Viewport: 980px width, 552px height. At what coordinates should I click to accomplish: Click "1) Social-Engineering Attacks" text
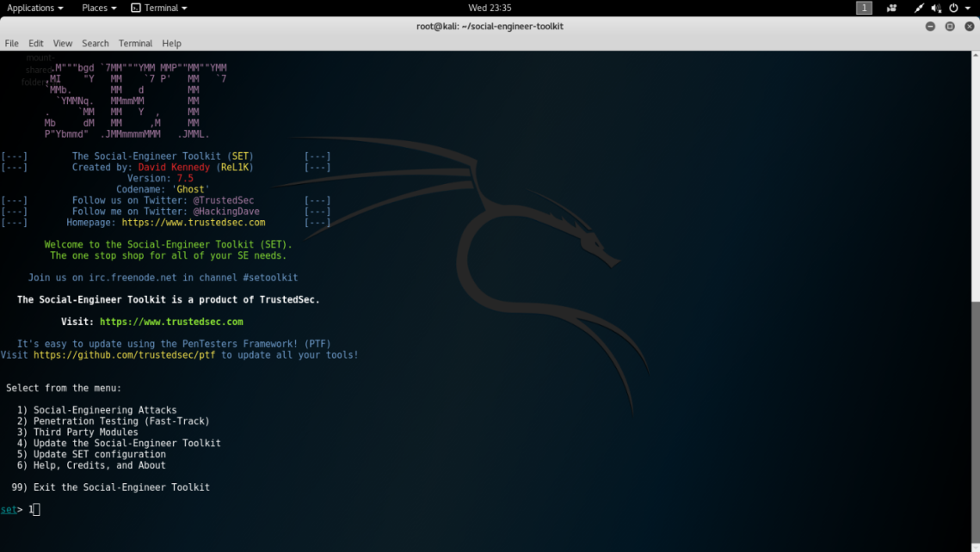tap(97, 410)
